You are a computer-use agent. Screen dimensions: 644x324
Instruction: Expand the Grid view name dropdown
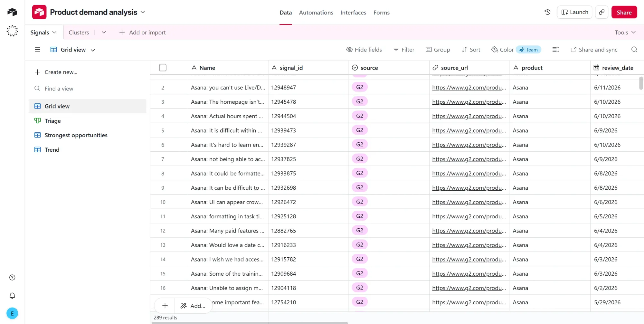tap(93, 50)
